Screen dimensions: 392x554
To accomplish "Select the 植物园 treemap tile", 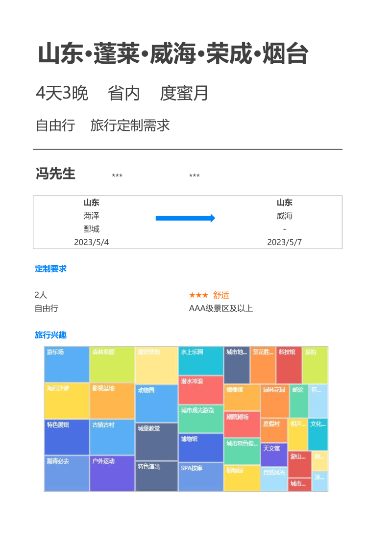I will (x=242, y=478).
